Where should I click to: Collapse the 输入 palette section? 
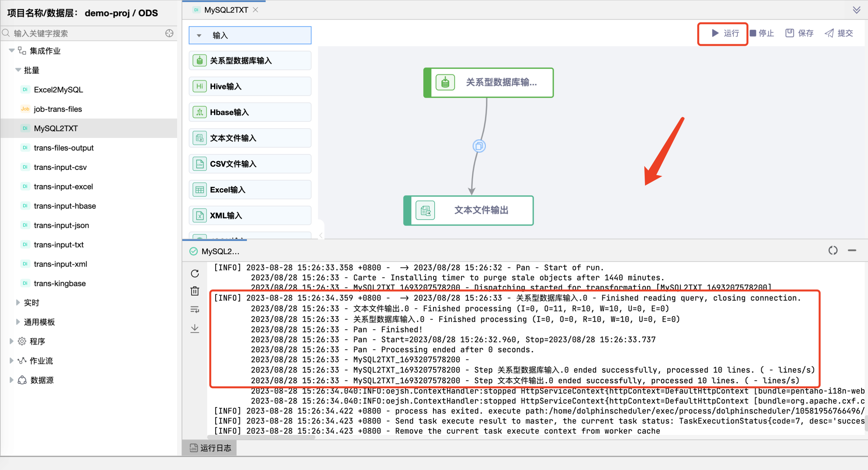coord(199,35)
